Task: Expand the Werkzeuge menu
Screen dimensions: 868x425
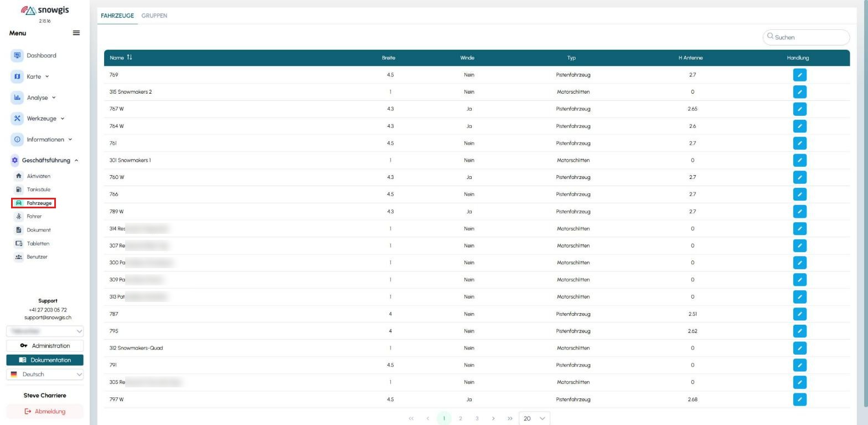Action: pos(38,119)
